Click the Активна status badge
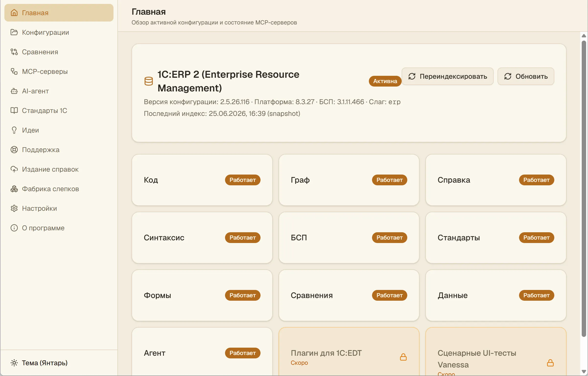 coord(385,81)
